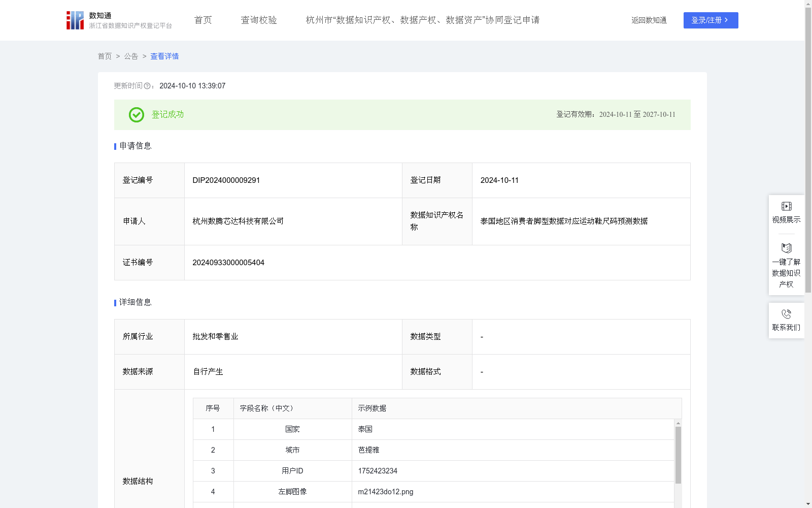Click the 泰国地区消费者脚型数据 title text
This screenshot has height=508, width=812.
(x=564, y=221)
